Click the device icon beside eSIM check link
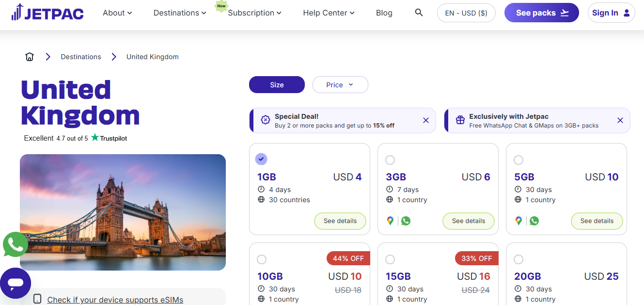 tap(37, 299)
